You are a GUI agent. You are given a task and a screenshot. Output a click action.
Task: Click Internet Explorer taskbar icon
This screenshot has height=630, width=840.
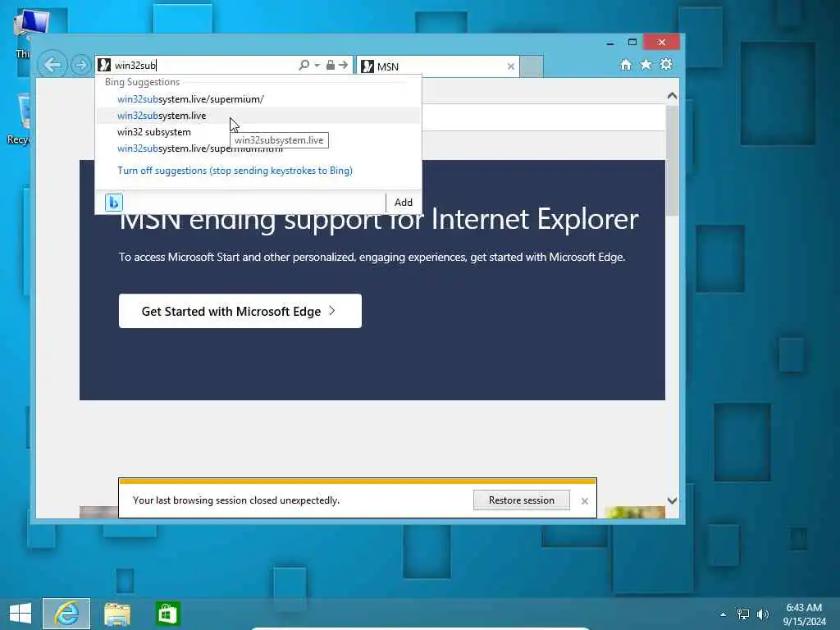[66, 614]
